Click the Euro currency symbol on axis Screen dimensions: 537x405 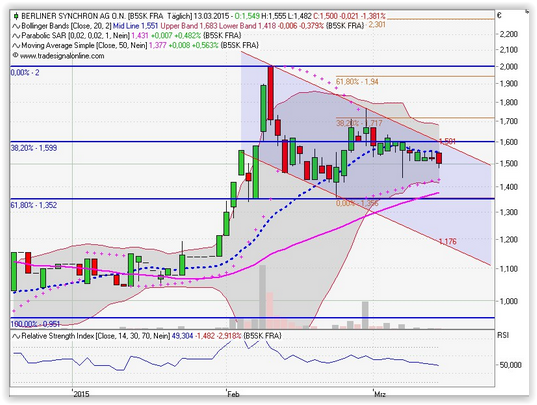click(x=499, y=16)
